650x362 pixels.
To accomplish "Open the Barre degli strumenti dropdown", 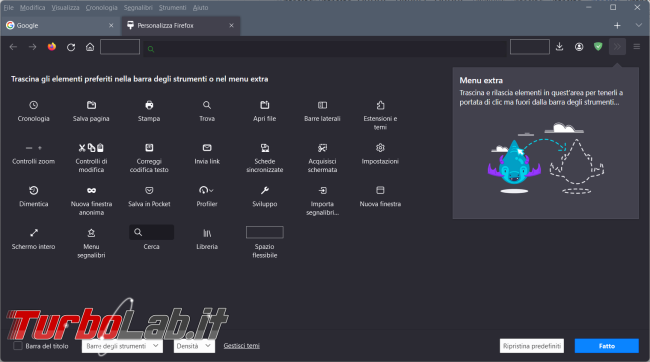I will click(122, 345).
